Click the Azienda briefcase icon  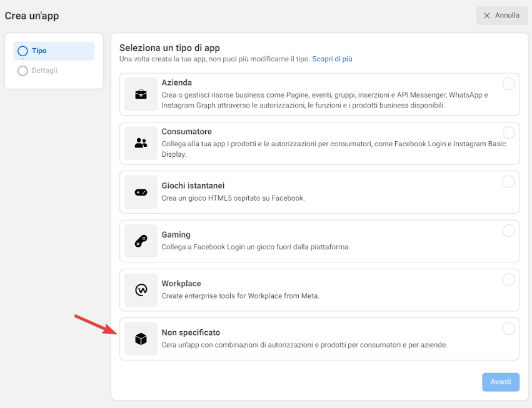(141, 94)
